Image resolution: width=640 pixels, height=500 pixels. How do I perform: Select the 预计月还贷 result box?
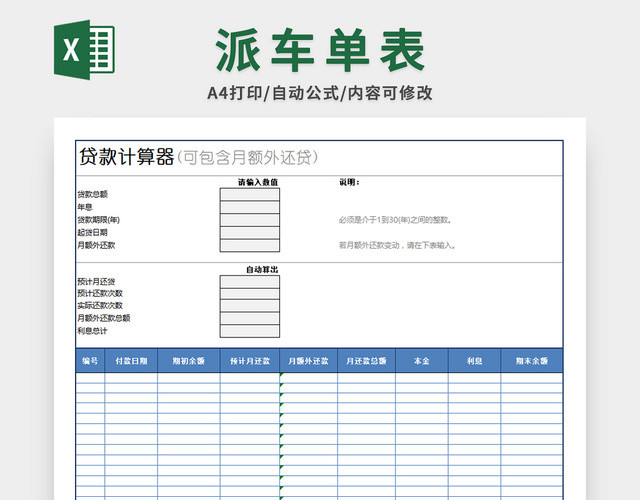[250, 282]
